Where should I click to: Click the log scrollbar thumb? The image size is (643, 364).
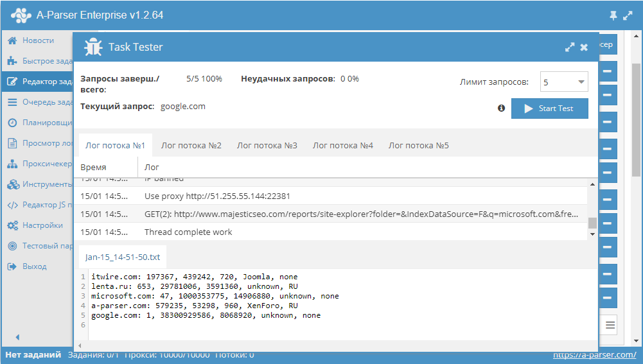point(592,223)
